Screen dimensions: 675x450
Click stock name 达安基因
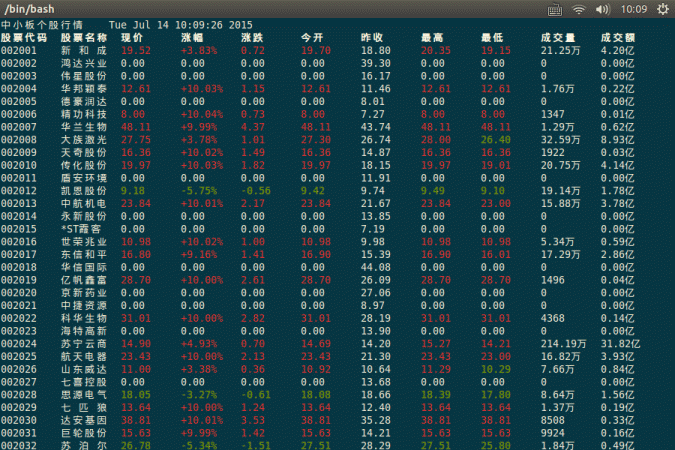coord(84,420)
